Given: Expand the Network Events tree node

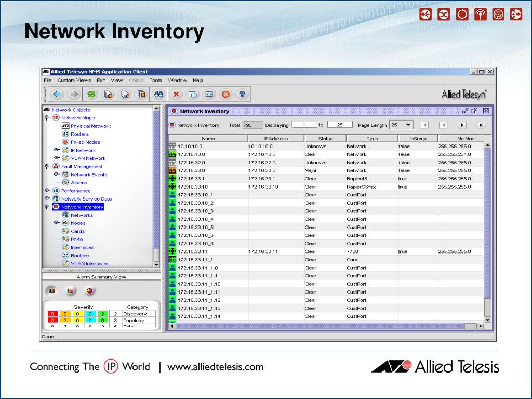Looking at the screenshot, I should pos(57,174).
